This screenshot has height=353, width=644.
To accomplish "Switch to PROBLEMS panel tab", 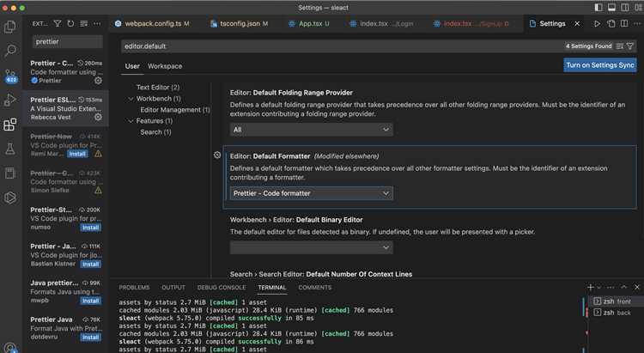I will tap(134, 287).
